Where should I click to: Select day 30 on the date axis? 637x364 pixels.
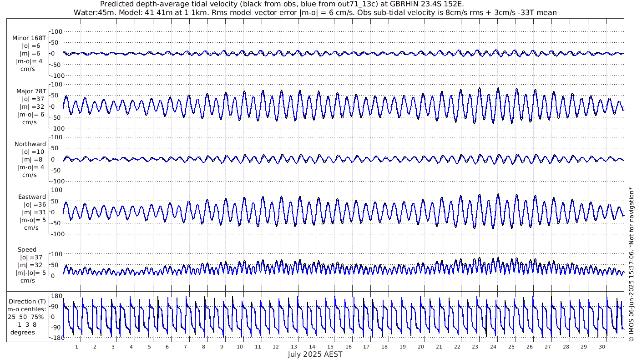click(602, 347)
